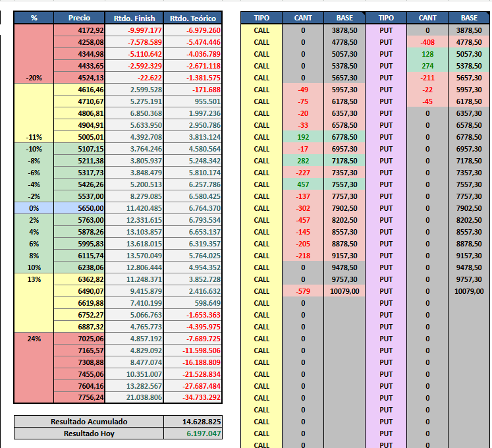
Task: Select the -11% percentage cell
Action: click(34, 137)
